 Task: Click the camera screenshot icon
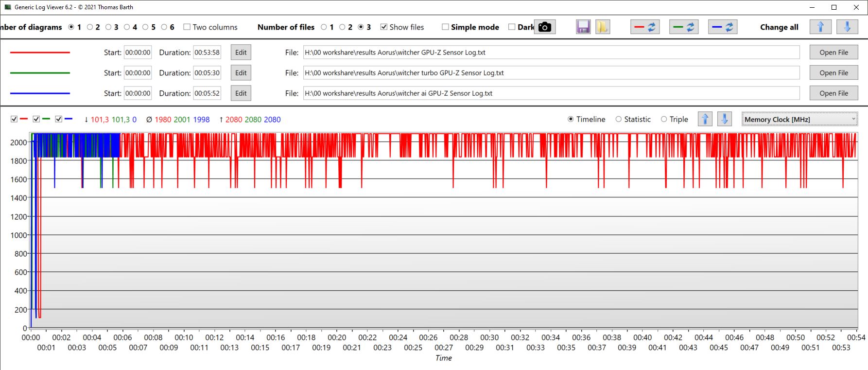click(545, 27)
